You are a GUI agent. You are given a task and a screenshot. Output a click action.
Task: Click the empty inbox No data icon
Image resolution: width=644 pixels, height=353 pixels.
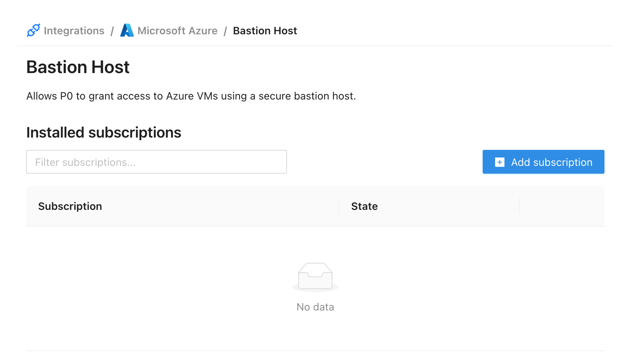coord(315,277)
